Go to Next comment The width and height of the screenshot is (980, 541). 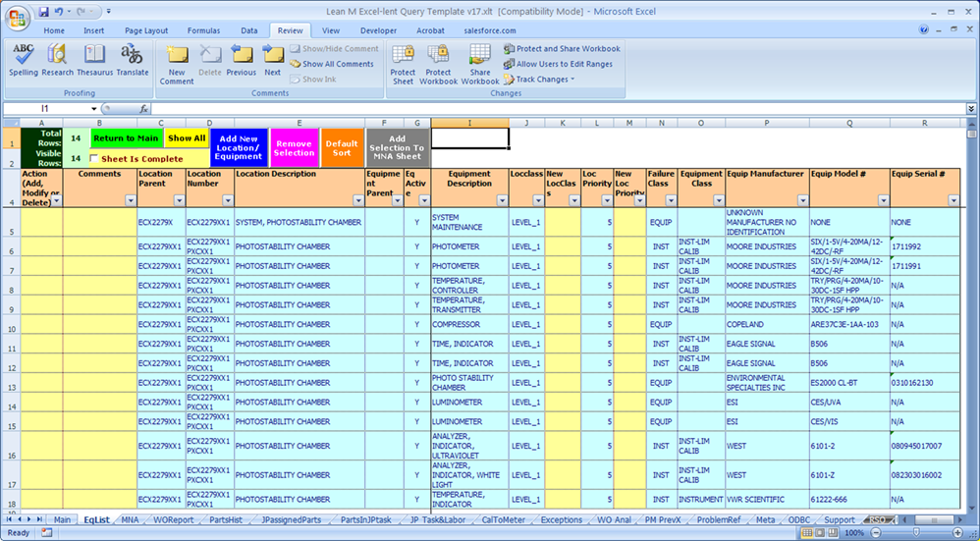click(x=273, y=61)
